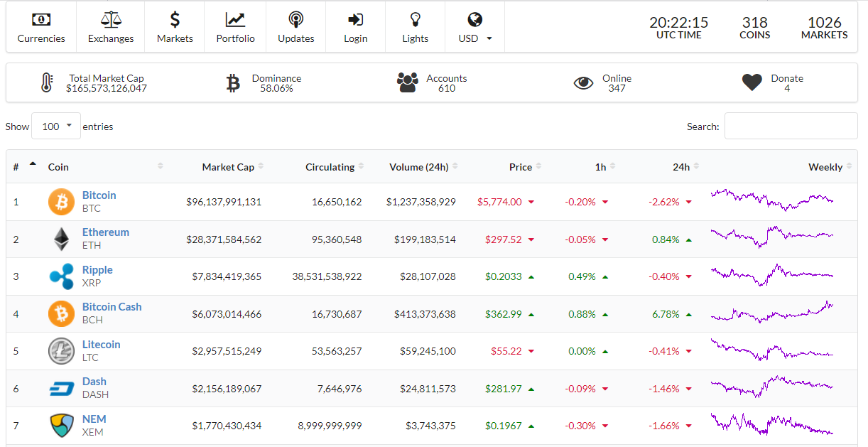The height and width of the screenshot is (447, 868).
Task: Click the Login arrow icon
Action: click(x=356, y=19)
